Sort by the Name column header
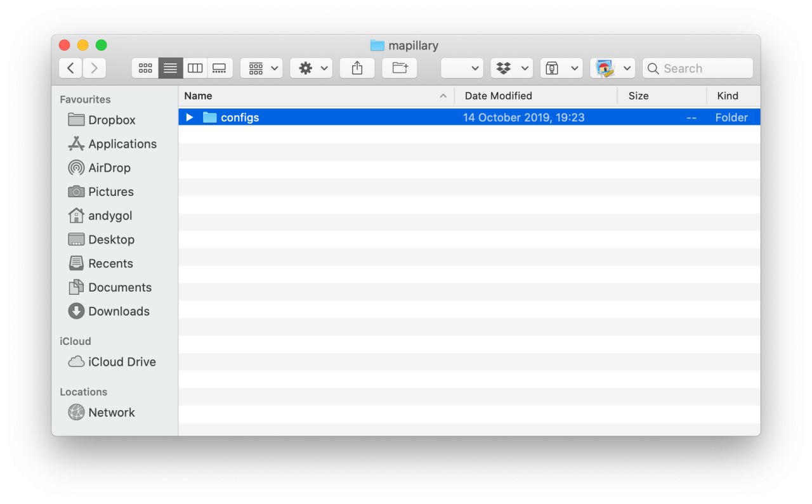The width and height of the screenshot is (812, 504). tap(316, 96)
